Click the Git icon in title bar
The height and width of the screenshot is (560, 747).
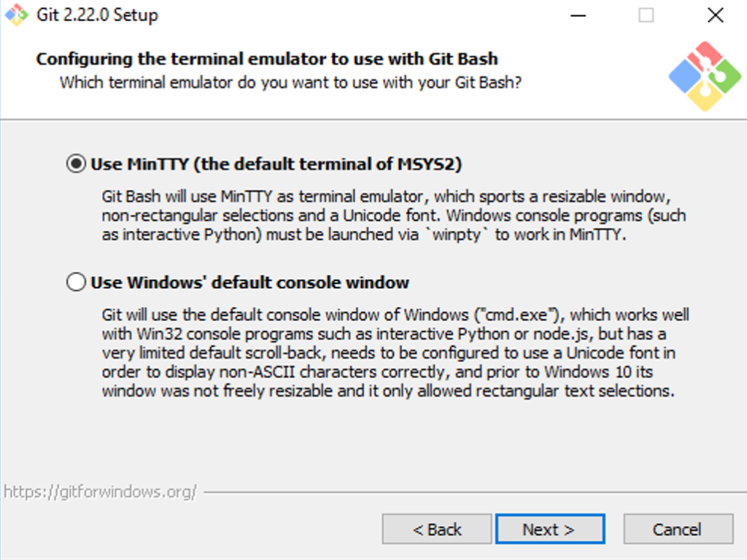pyautogui.click(x=17, y=15)
